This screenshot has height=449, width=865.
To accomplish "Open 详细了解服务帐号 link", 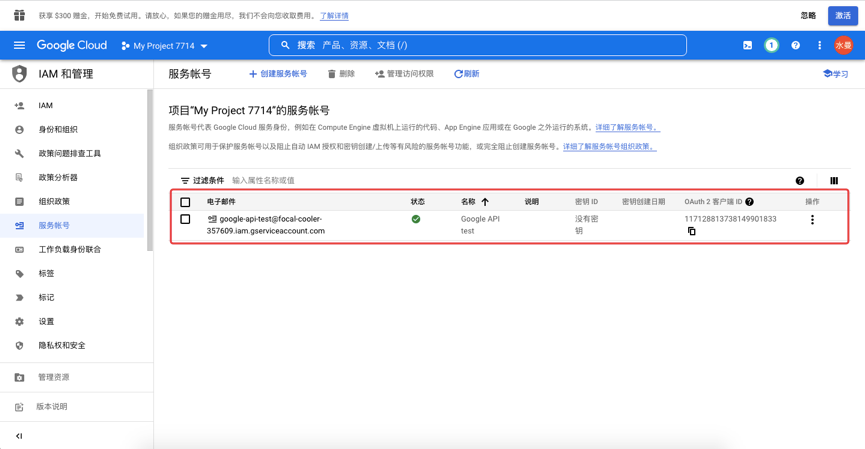I will point(627,127).
